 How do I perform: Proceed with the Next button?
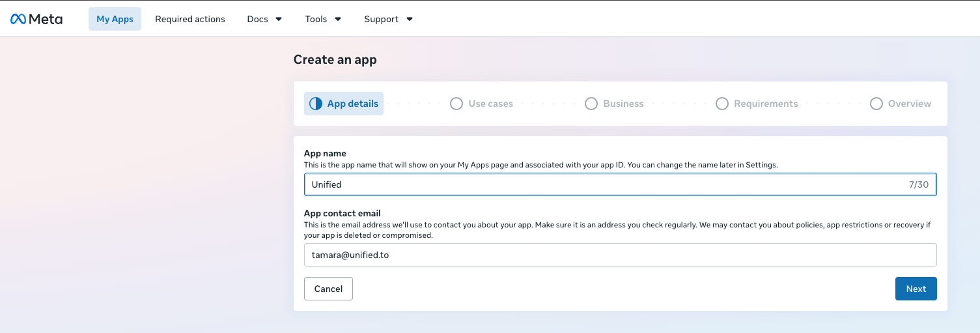(916, 289)
